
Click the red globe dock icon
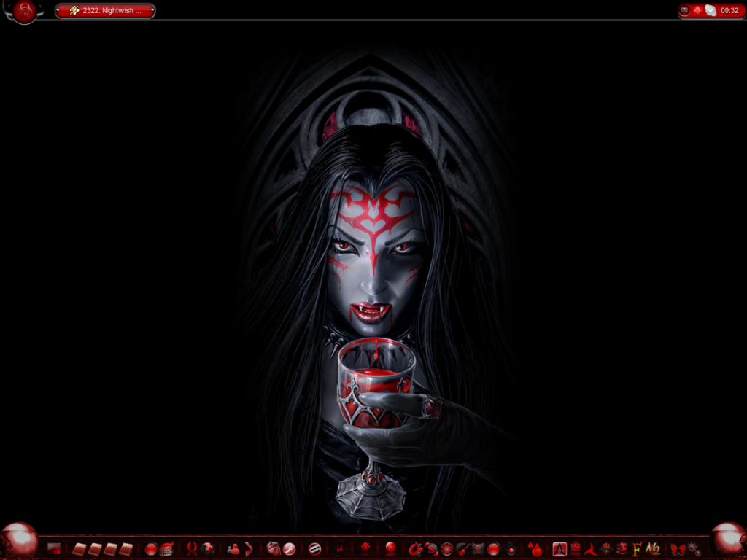pyautogui.click(x=209, y=548)
